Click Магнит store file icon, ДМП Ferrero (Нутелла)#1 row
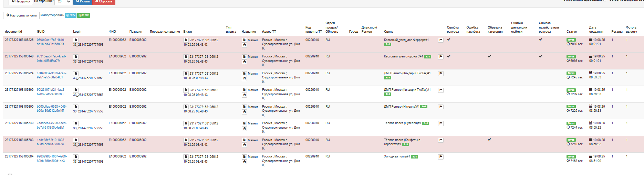Viewport: 644px width, 175px height. click(244, 107)
